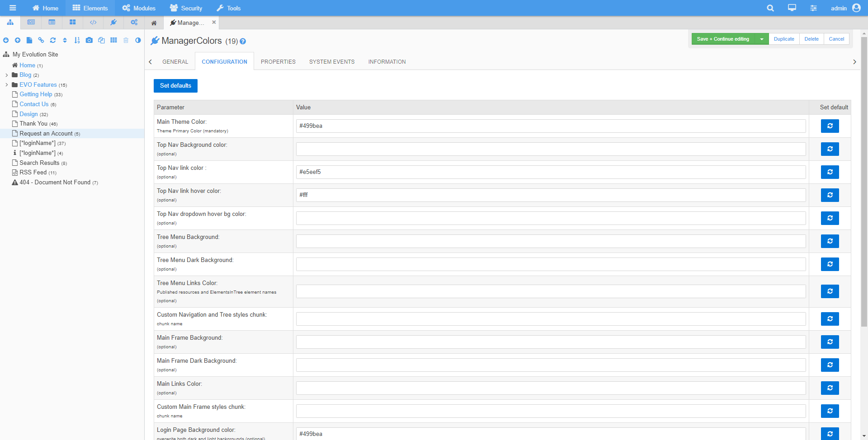The height and width of the screenshot is (440, 868).
Task: Expand the EVO Features folder
Action: [x=6, y=84]
